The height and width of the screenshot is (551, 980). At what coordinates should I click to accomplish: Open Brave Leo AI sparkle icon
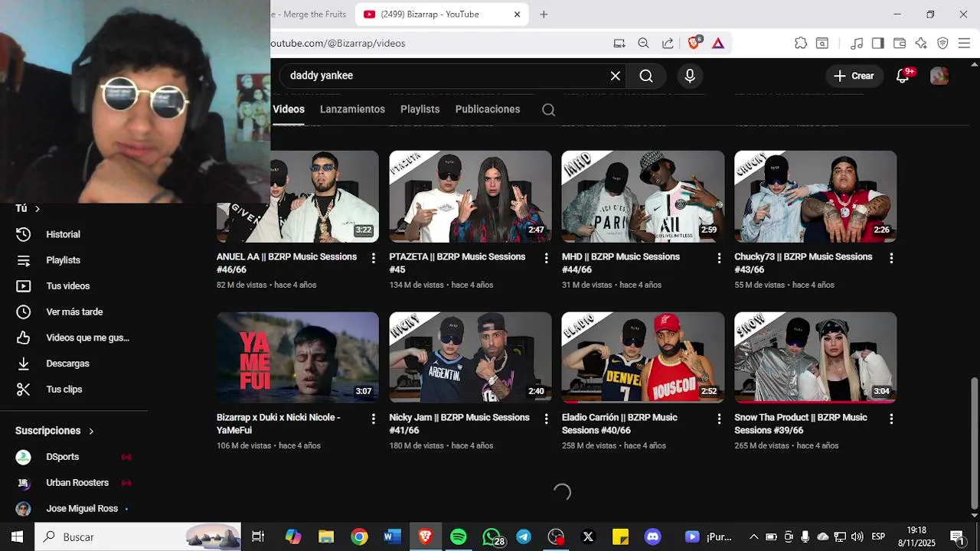click(921, 44)
